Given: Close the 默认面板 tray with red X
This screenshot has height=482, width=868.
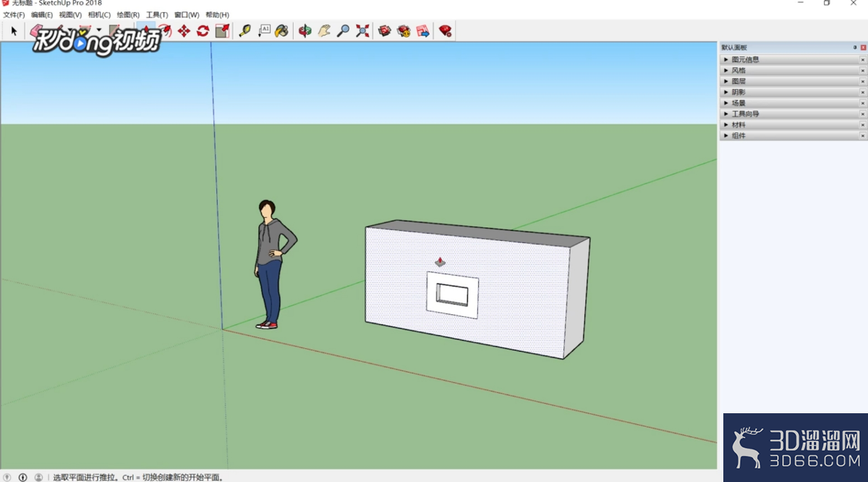Looking at the screenshot, I should (x=863, y=47).
